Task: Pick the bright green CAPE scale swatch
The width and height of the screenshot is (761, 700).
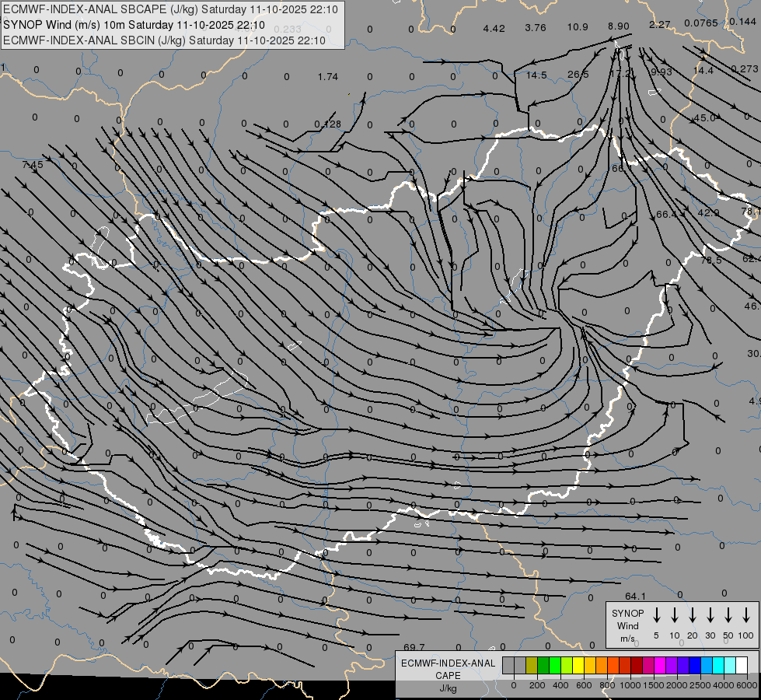Action: pos(555,665)
